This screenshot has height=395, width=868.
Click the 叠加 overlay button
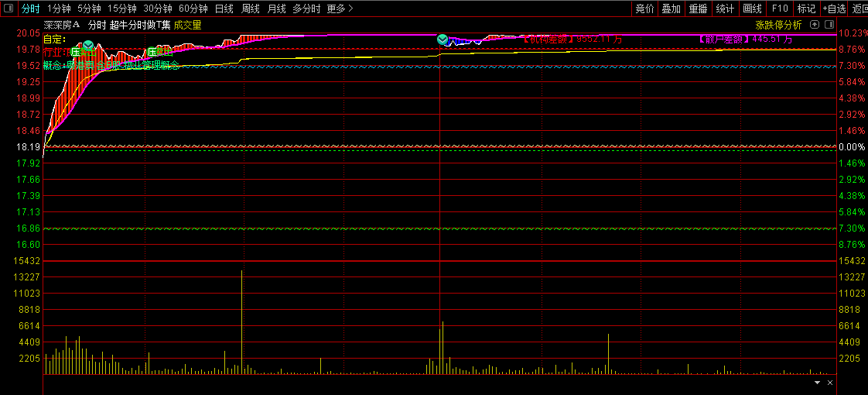(671, 9)
